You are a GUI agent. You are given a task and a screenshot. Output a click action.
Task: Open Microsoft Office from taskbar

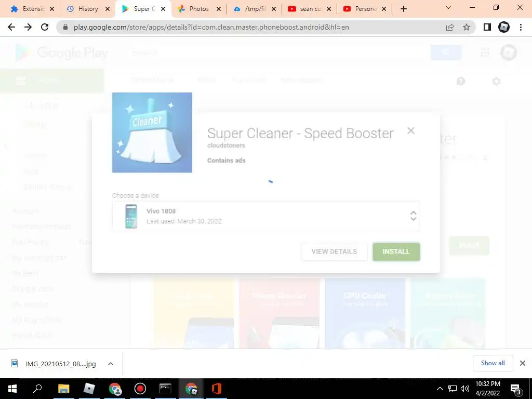point(217,389)
